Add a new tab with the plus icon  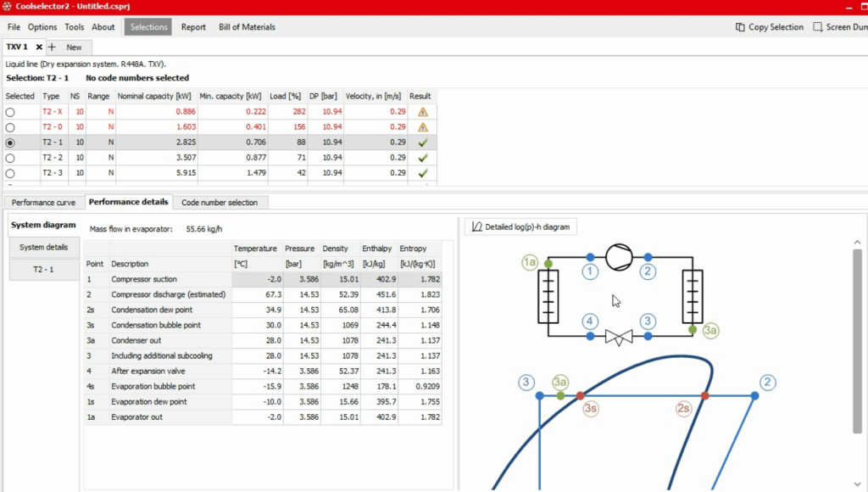[x=52, y=48]
